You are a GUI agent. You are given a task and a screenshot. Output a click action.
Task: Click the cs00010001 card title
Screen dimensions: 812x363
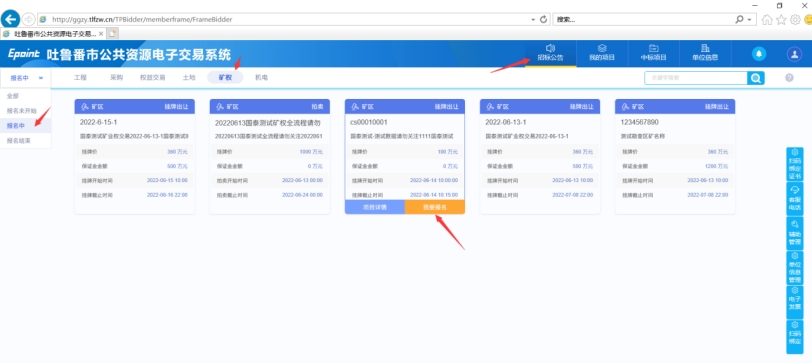click(x=369, y=122)
